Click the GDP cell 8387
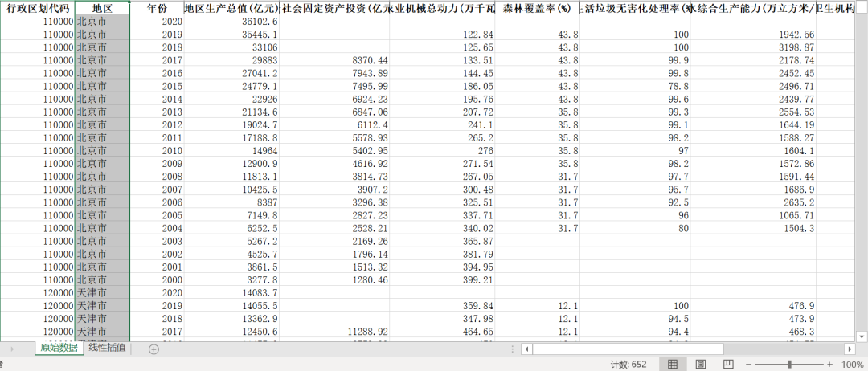The height and width of the screenshot is (371, 868). (x=231, y=202)
